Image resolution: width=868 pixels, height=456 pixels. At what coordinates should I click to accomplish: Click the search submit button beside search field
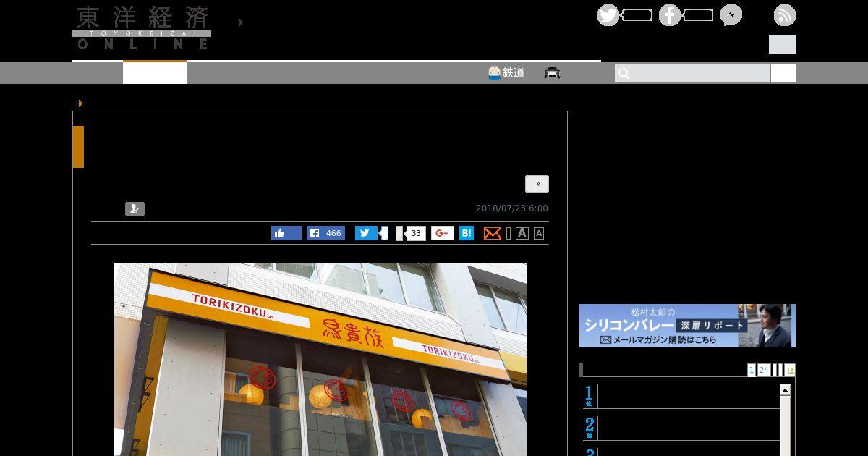coord(783,73)
